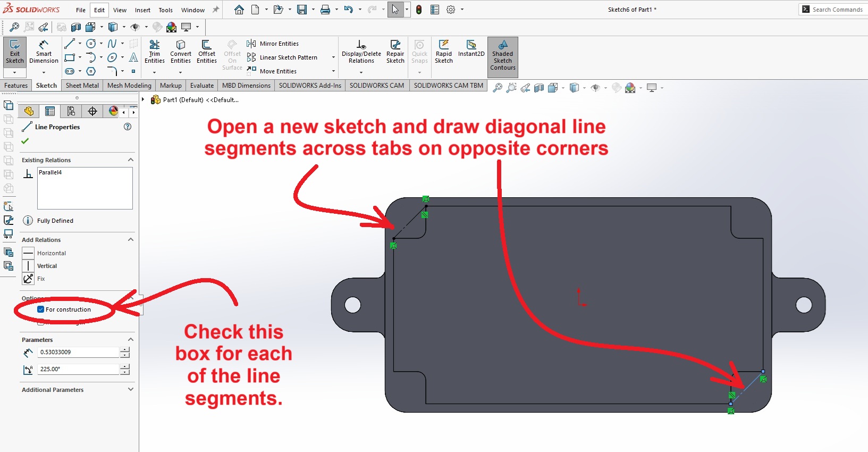This screenshot has width=868, height=452.
Task: Switch to the Evaluate tab
Action: [201, 86]
